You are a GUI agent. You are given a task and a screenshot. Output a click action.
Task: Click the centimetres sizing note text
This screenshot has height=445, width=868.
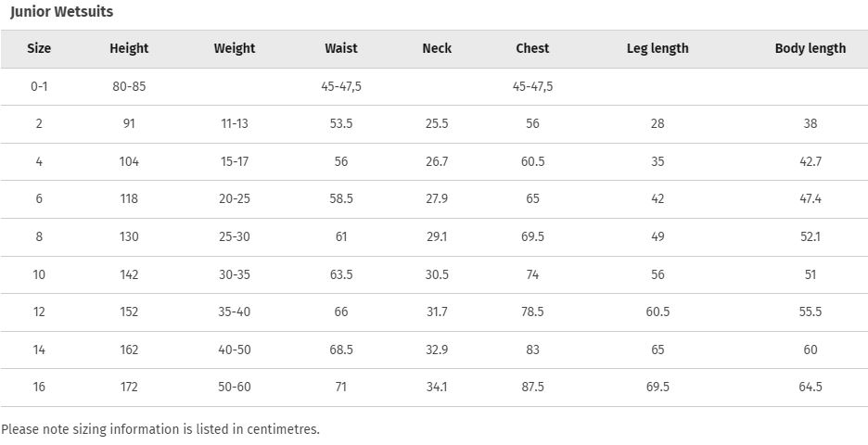(160, 429)
